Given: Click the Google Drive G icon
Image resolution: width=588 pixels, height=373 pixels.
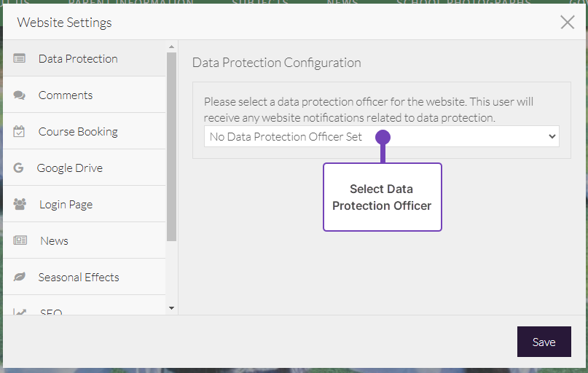Looking at the screenshot, I should tap(19, 168).
